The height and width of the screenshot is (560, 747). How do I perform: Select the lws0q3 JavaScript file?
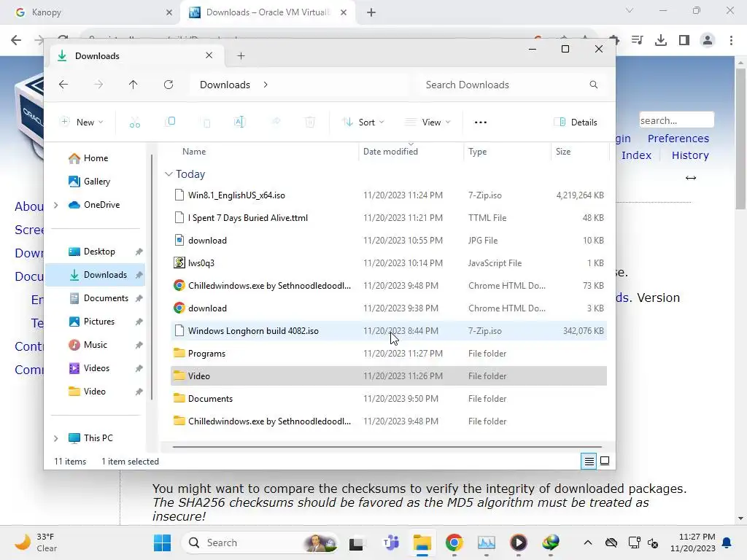pos(389,262)
